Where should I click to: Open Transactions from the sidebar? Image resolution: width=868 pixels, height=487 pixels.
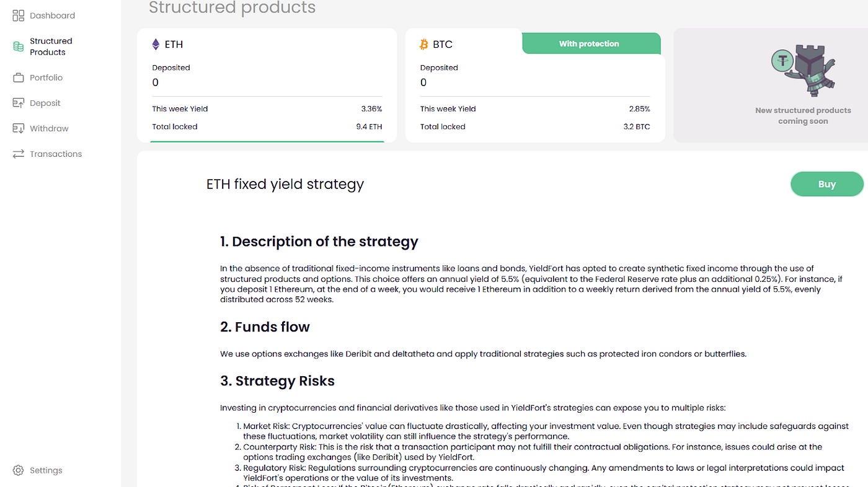[x=56, y=154]
